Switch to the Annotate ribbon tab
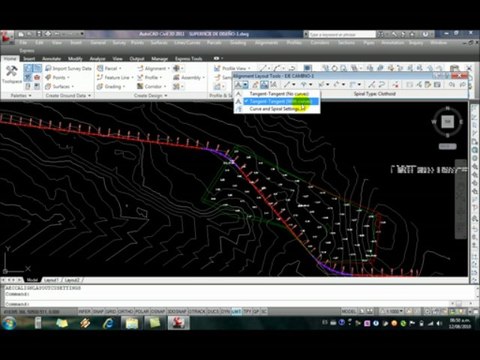Viewport: 480px width, 360px height. click(51, 59)
